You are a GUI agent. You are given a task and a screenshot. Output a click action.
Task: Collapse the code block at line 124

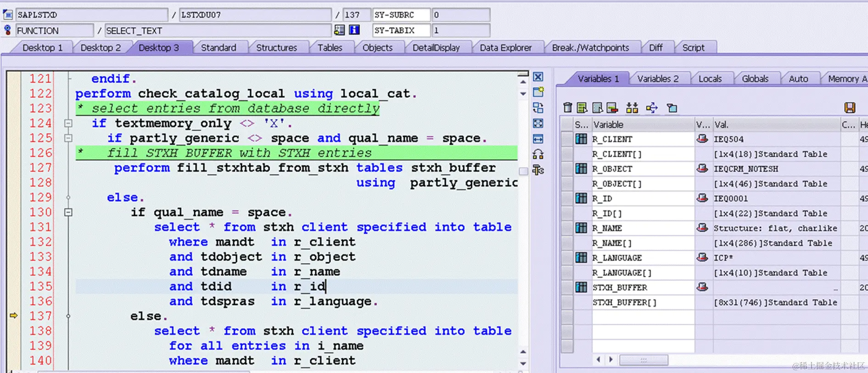click(68, 123)
